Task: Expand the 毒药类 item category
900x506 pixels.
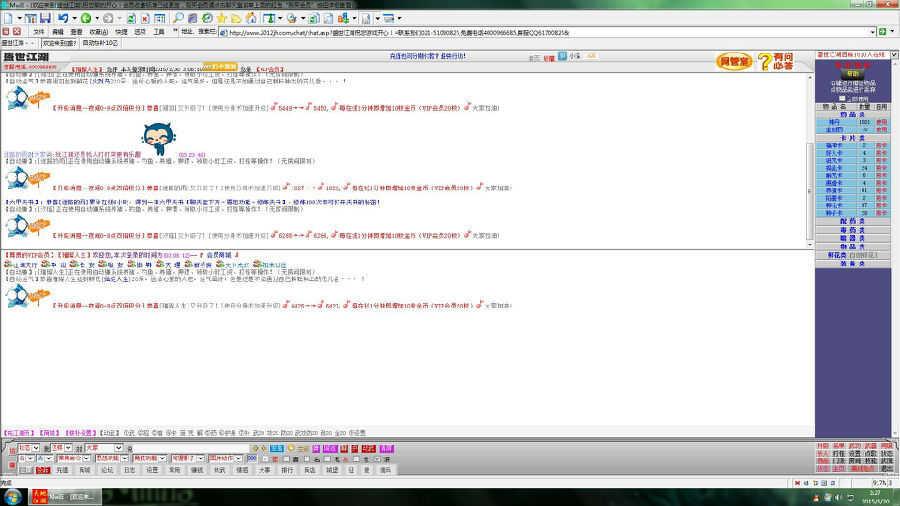Action: click(852, 229)
